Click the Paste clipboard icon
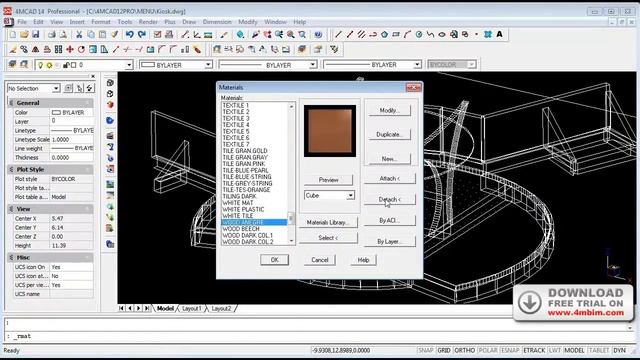The width and height of the screenshot is (640, 360). (102, 35)
